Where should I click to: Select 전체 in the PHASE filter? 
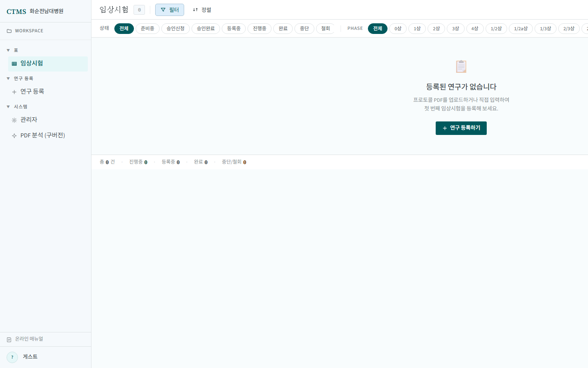378,29
